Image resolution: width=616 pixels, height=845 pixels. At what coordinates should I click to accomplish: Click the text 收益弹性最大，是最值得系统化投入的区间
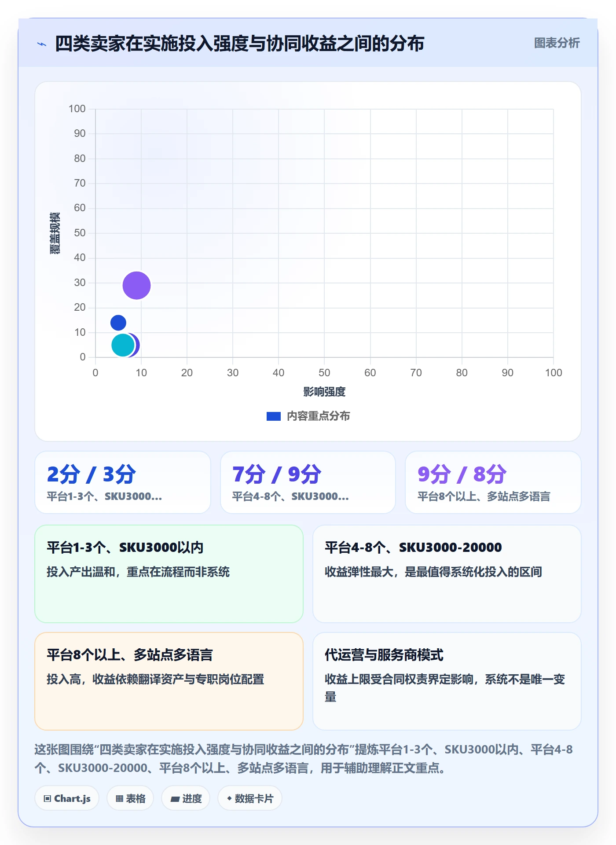coord(433,572)
